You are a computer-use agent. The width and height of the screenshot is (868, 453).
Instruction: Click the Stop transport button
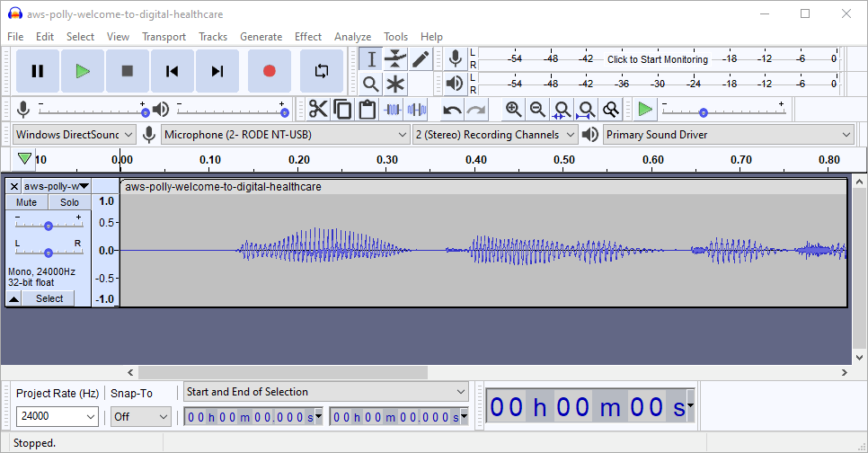tap(128, 71)
